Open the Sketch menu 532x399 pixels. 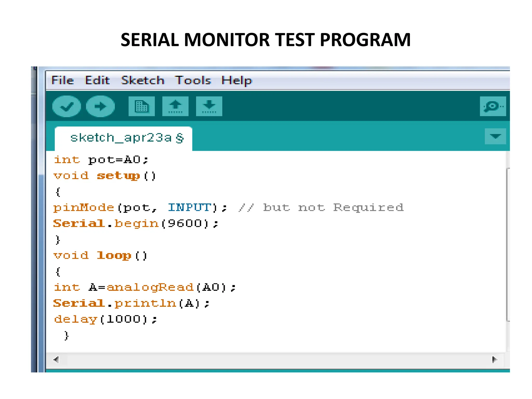tap(143, 80)
